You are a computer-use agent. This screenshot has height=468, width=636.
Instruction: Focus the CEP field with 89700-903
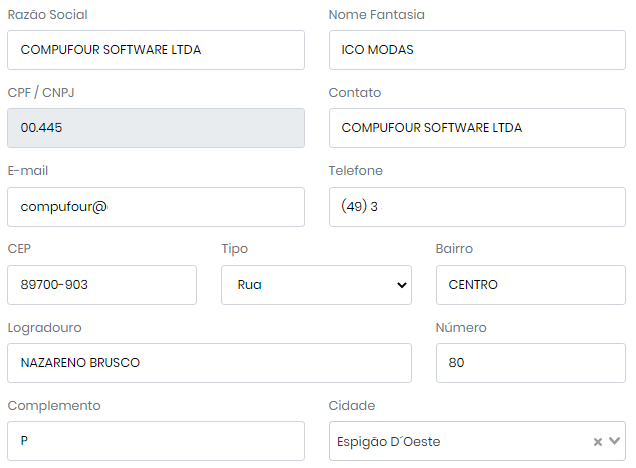101,285
